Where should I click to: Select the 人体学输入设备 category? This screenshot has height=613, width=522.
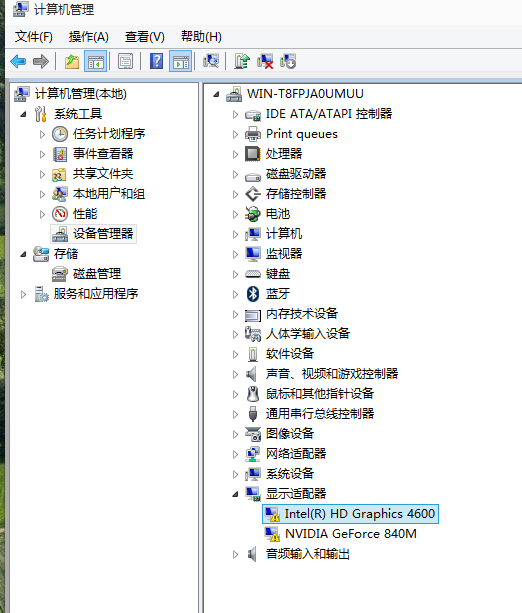coord(308,334)
